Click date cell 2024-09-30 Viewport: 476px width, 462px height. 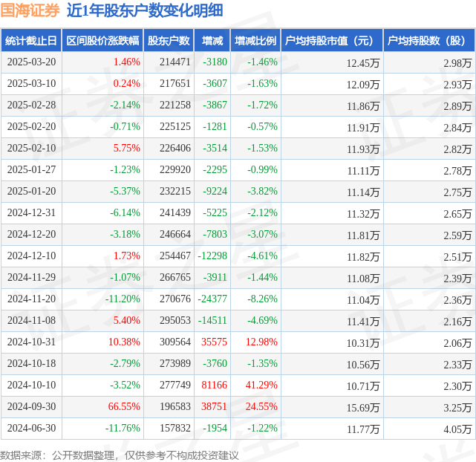[32, 407]
